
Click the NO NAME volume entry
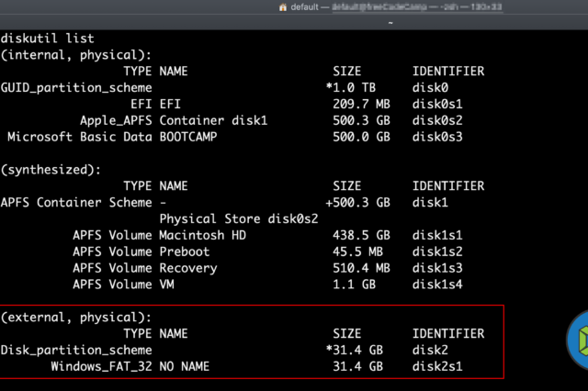pos(185,366)
